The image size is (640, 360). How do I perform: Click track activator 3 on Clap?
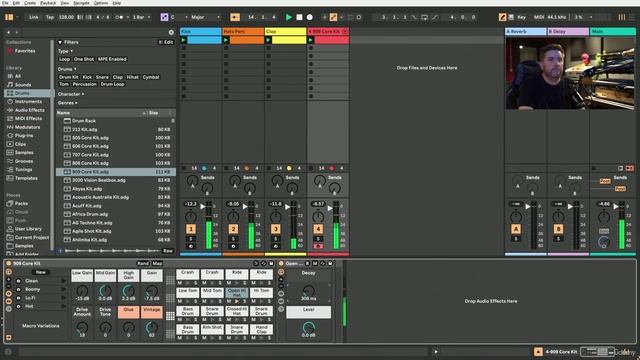(x=276, y=229)
